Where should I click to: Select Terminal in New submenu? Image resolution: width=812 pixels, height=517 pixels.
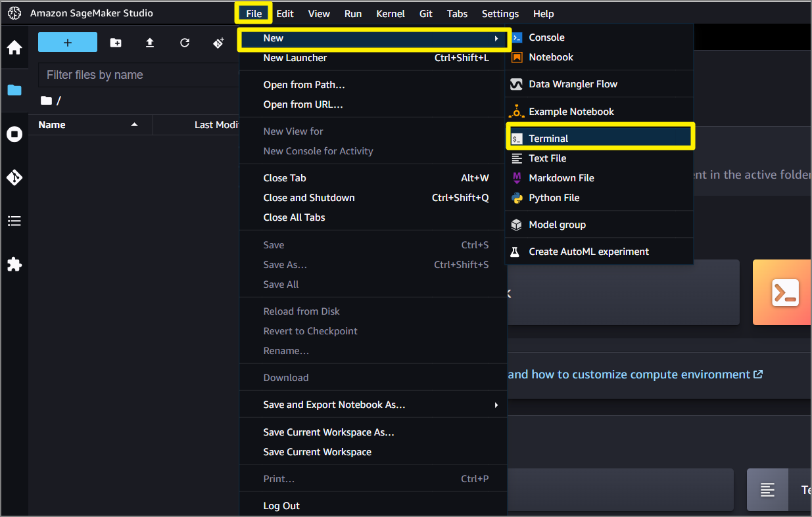click(x=600, y=137)
